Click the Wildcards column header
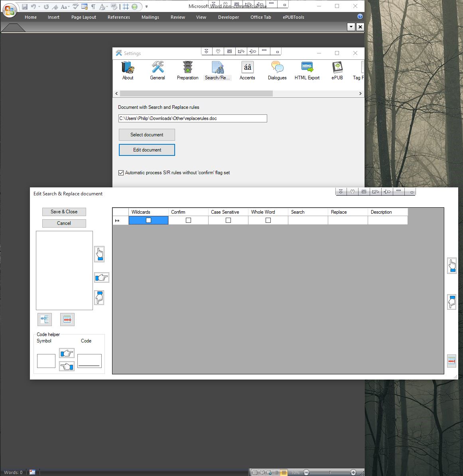The height and width of the screenshot is (476, 463). (x=148, y=212)
